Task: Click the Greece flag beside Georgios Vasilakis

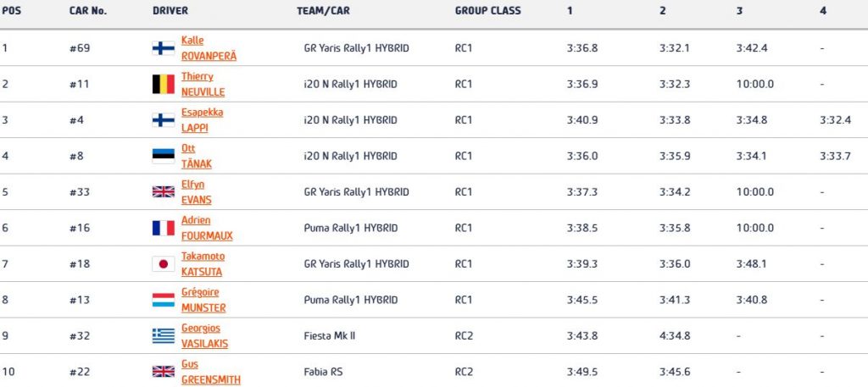Action: pyautogui.click(x=164, y=335)
